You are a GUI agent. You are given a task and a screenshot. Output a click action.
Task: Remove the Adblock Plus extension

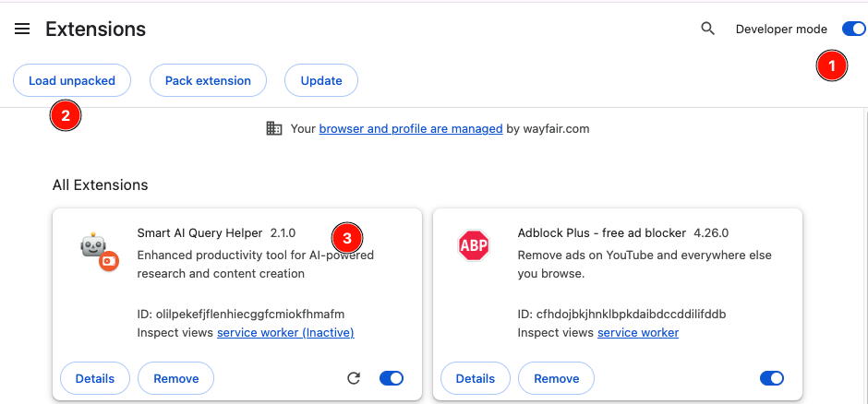(x=556, y=378)
